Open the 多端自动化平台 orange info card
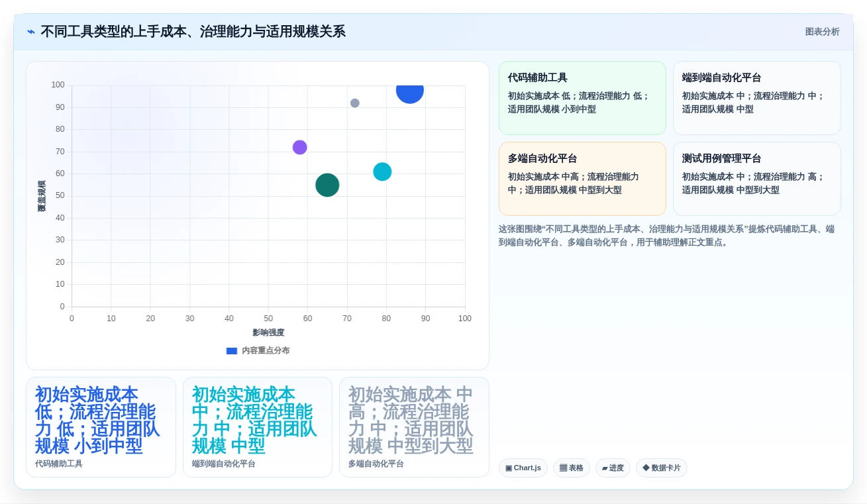 [x=582, y=179]
